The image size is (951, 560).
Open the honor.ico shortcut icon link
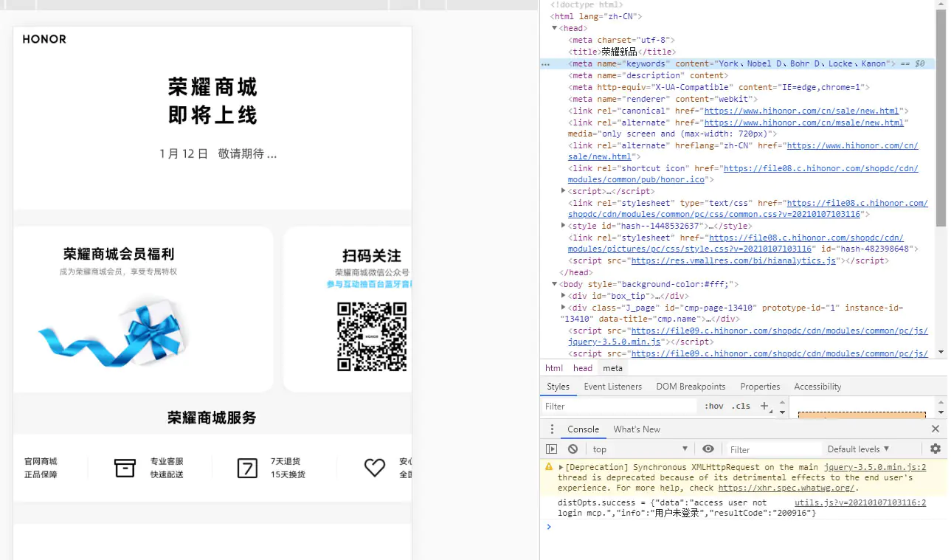coord(743,173)
